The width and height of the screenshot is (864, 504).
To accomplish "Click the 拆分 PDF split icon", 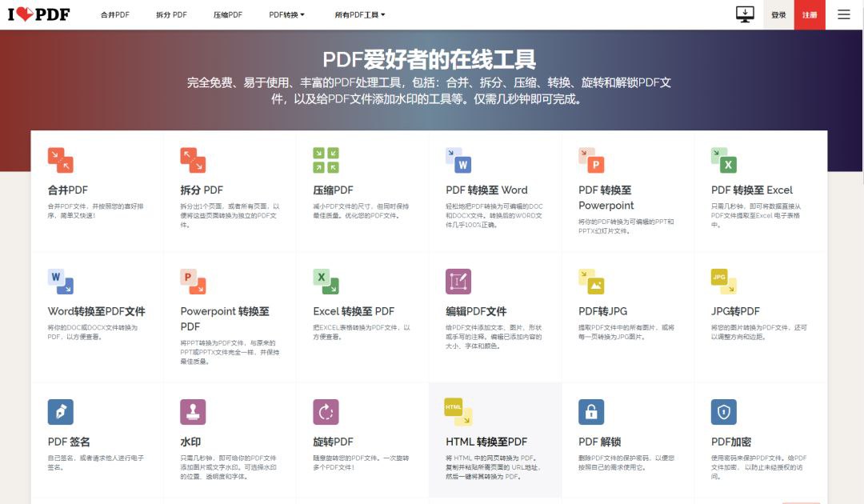I will pos(193,160).
